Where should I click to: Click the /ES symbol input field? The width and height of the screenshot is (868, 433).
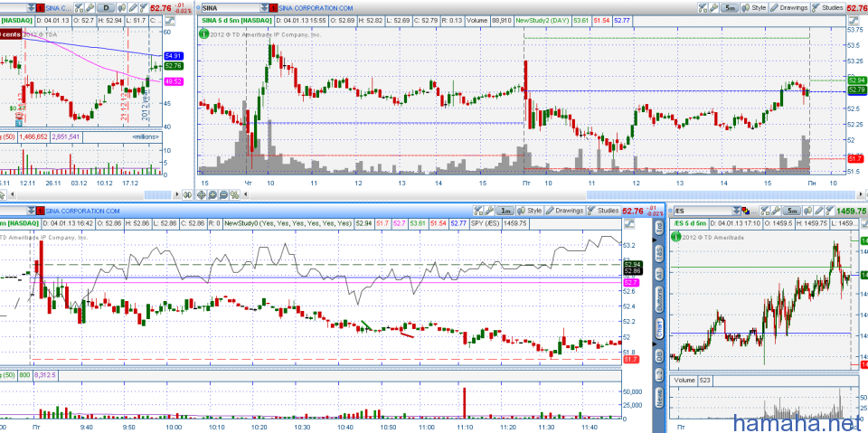[703, 211]
